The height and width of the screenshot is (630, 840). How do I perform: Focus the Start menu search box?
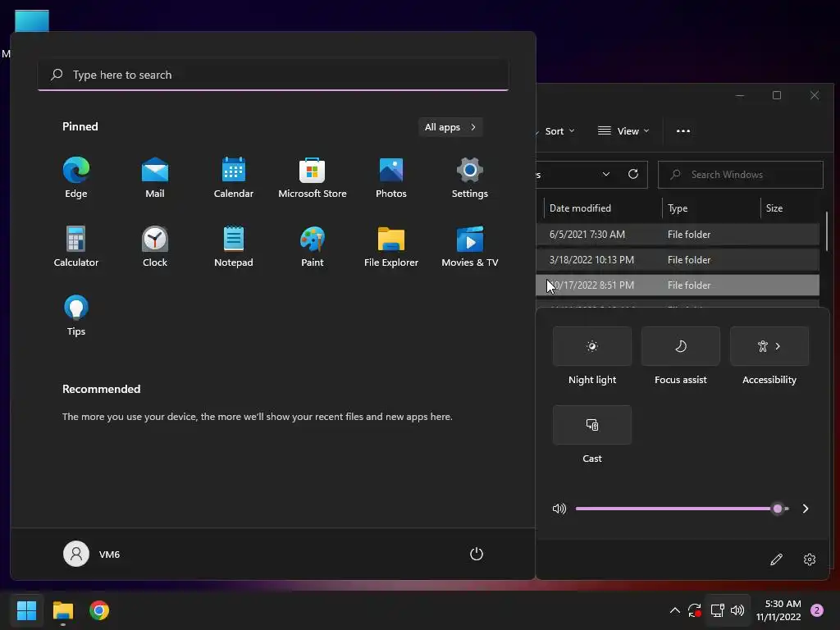[x=273, y=75]
